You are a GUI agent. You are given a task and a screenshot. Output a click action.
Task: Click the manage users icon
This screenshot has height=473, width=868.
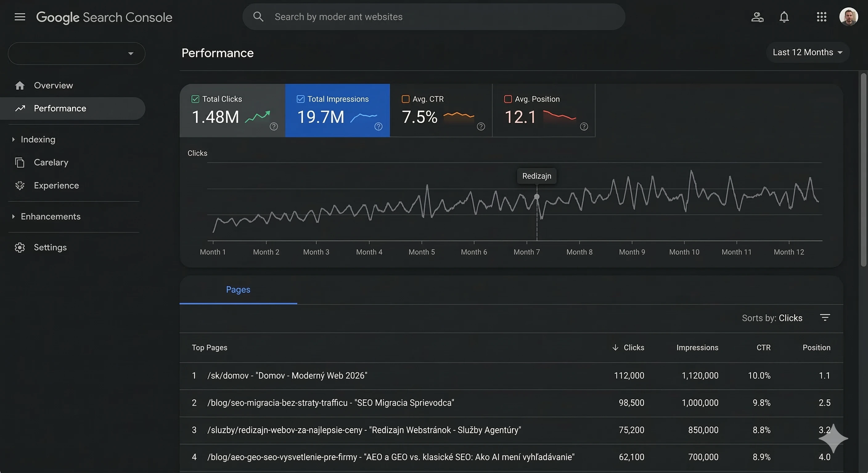coord(757,17)
